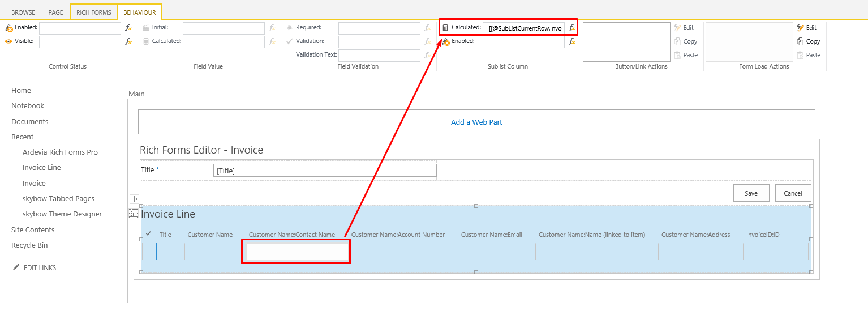Image resolution: width=868 pixels, height=323 pixels.
Task: Click the Add a Web Part link
Action: tap(476, 122)
